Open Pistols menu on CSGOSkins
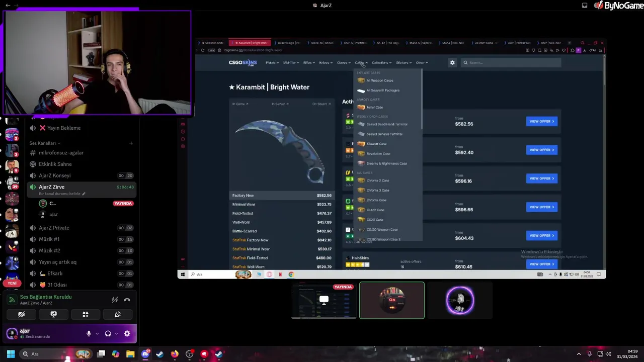The image size is (644, 362). coord(272,63)
